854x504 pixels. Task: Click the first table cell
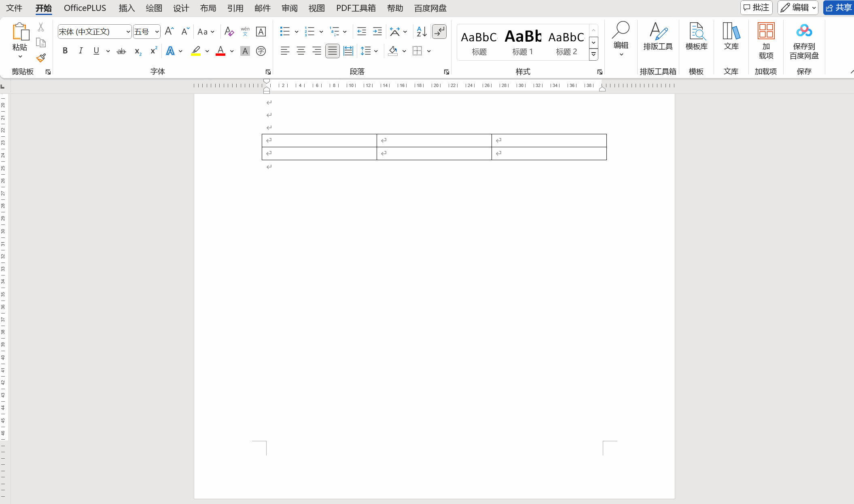tap(319, 140)
